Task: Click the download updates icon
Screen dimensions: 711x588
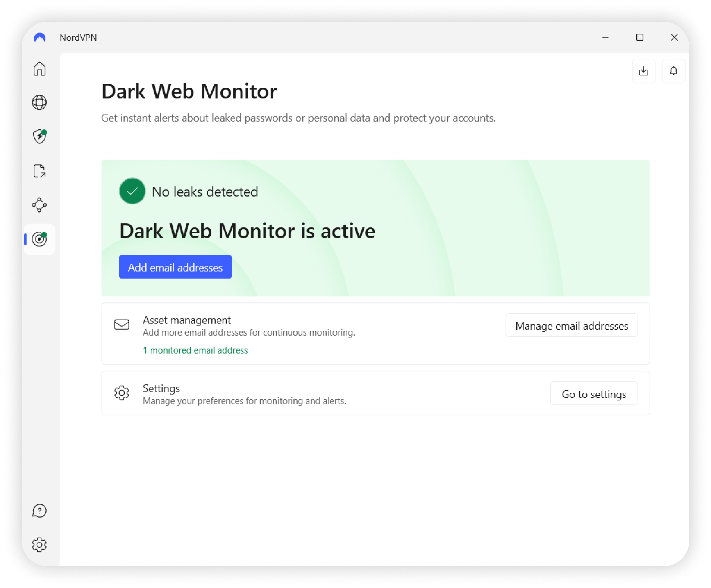Action: (644, 71)
